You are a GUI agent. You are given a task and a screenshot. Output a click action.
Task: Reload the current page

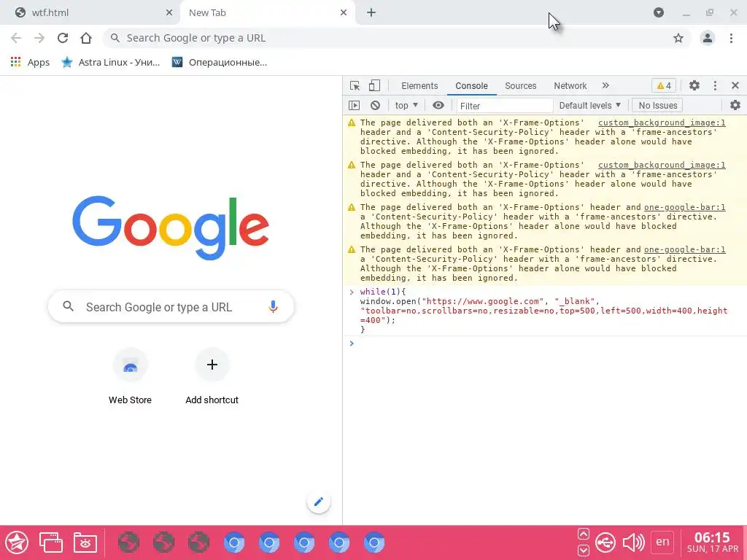[x=63, y=38]
